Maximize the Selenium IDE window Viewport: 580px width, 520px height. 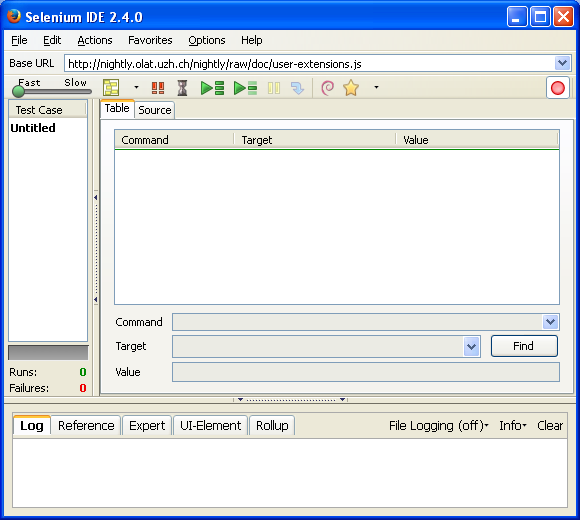click(x=540, y=17)
